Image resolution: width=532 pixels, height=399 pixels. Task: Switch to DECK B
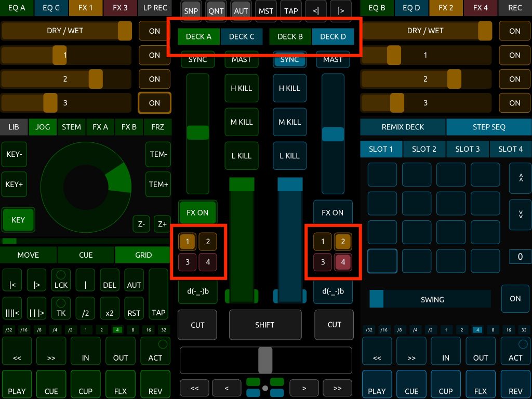[x=290, y=37]
